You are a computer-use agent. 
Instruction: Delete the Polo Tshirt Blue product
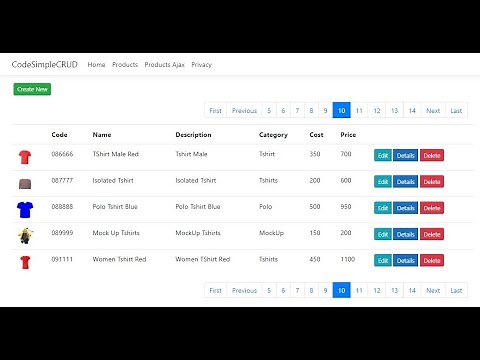[432, 208]
